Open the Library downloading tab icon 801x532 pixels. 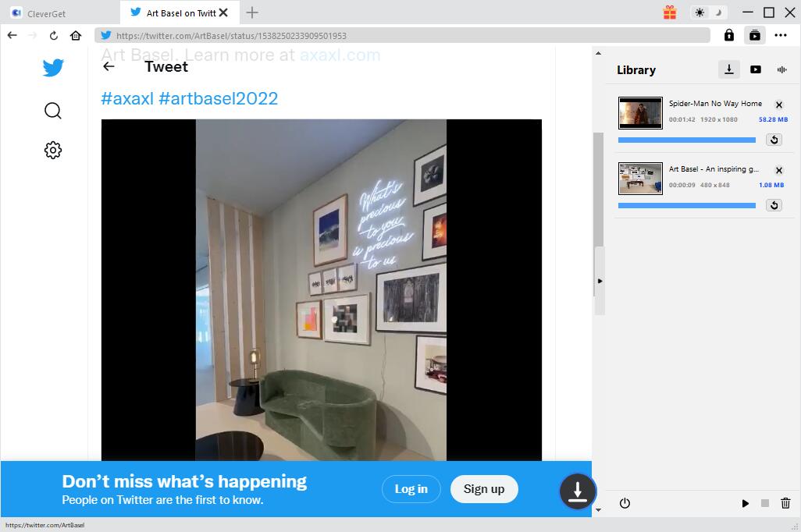728,69
